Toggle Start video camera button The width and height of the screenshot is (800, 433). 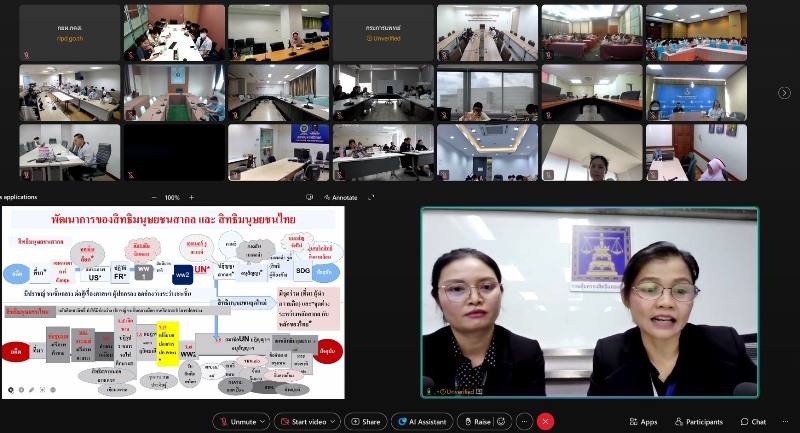click(304, 422)
